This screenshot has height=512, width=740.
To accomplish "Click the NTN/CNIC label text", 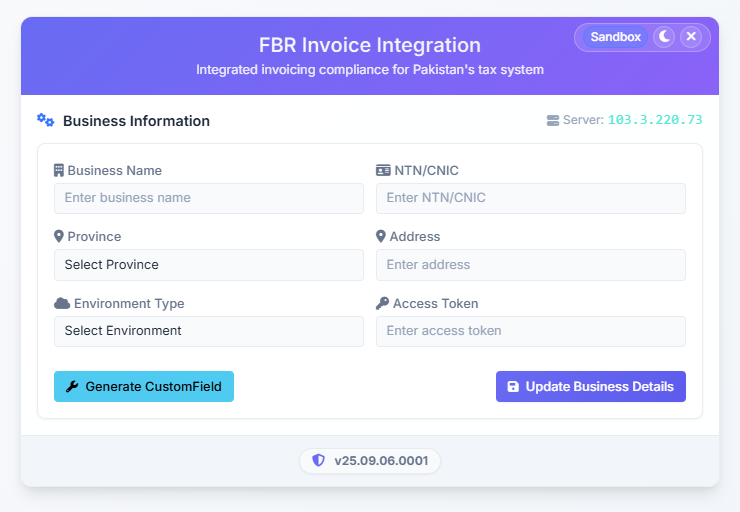I will click(x=426, y=170).
